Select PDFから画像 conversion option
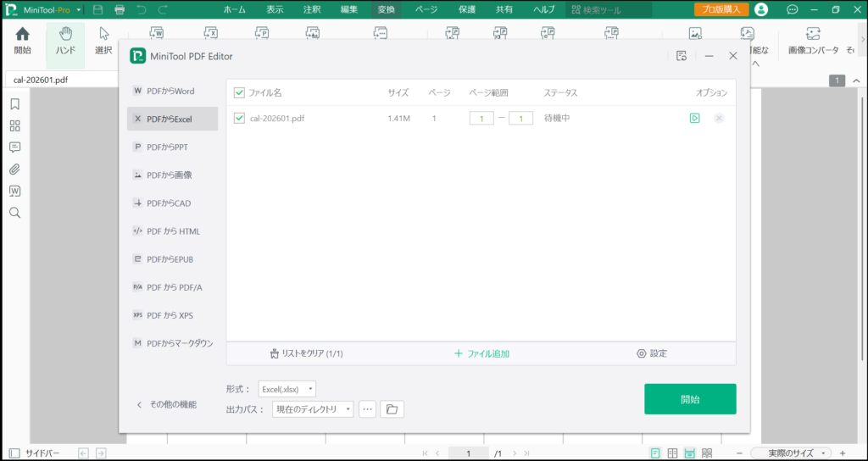 click(172, 175)
